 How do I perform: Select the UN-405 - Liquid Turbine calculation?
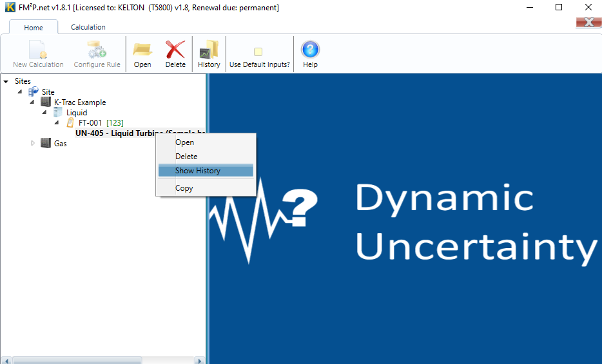click(140, 133)
